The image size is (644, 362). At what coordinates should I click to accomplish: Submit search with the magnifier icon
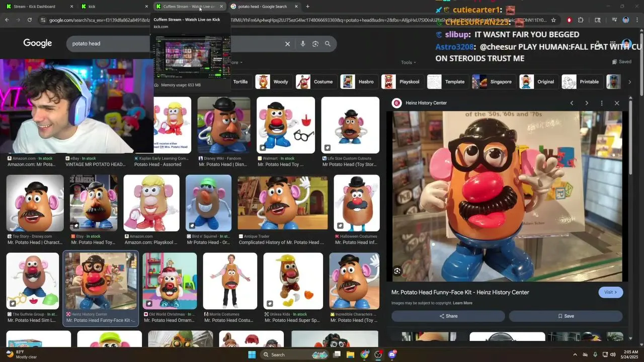pos(328,44)
